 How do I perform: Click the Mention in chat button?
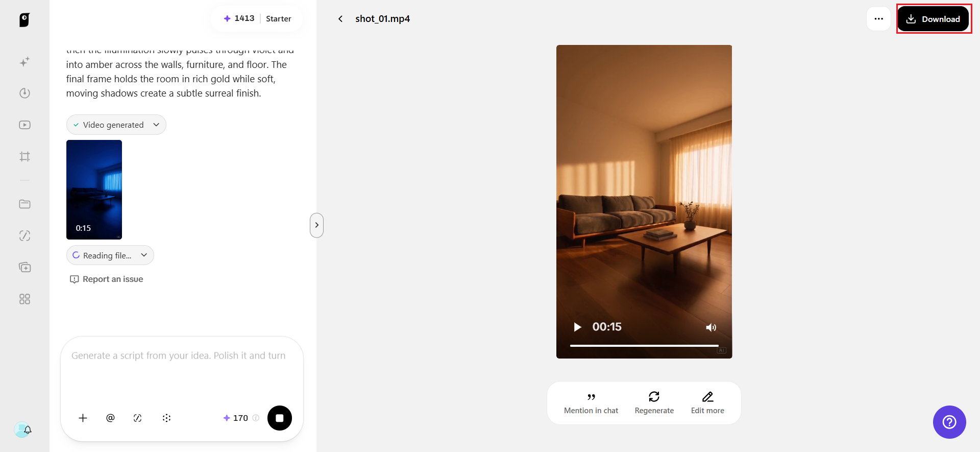click(x=591, y=403)
